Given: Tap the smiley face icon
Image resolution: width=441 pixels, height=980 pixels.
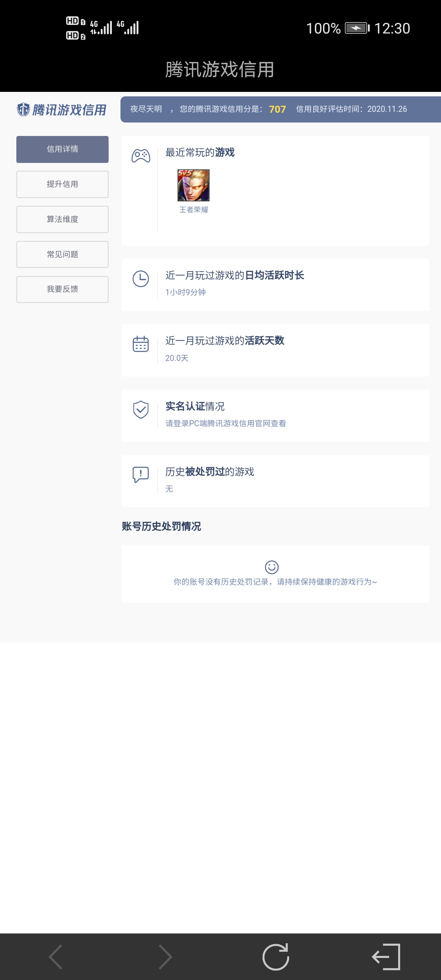Looking at the screenshot, I should (x=272, y=567).
